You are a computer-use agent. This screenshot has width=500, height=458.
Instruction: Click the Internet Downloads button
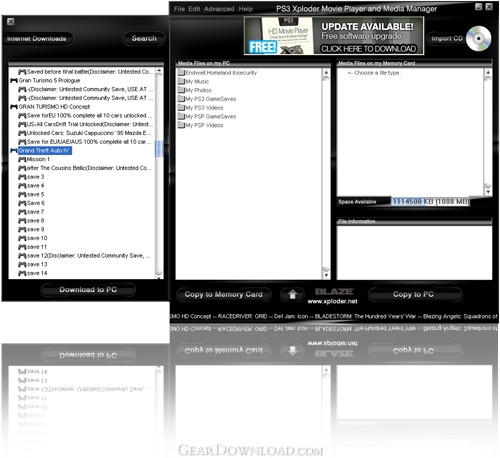pos(37,39)
